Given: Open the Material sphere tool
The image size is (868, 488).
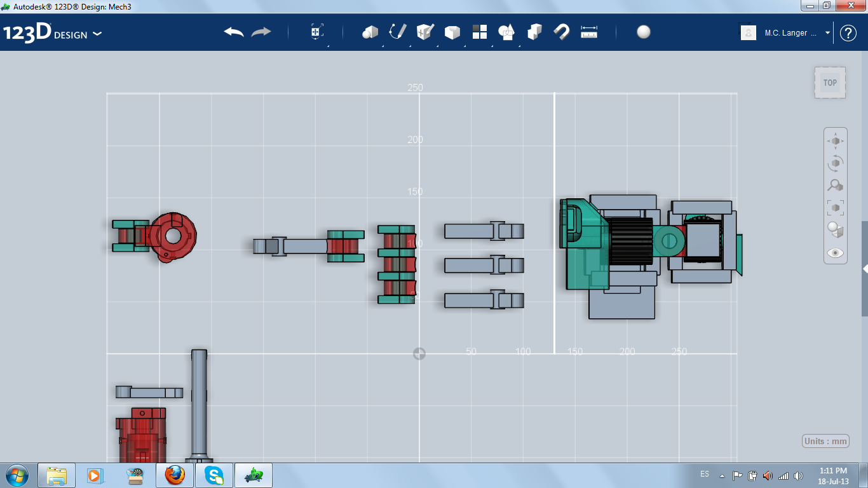Looking at the screenshot, I should point(644,32).
